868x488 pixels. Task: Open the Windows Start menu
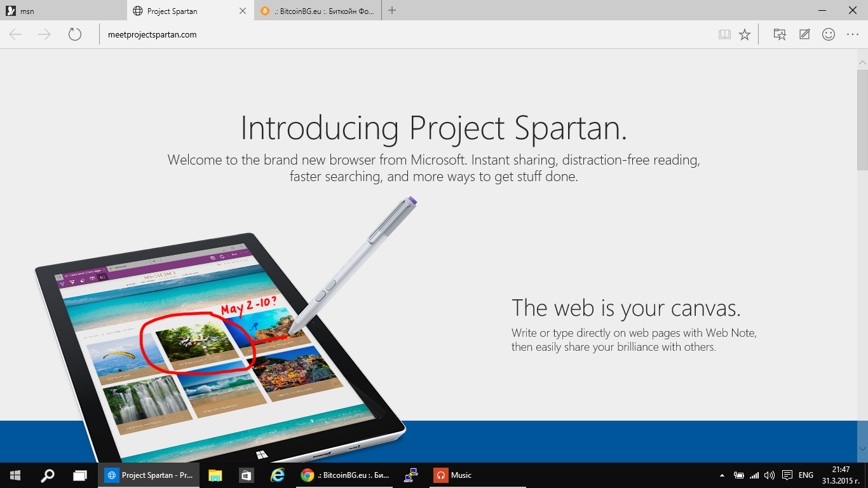15,475
